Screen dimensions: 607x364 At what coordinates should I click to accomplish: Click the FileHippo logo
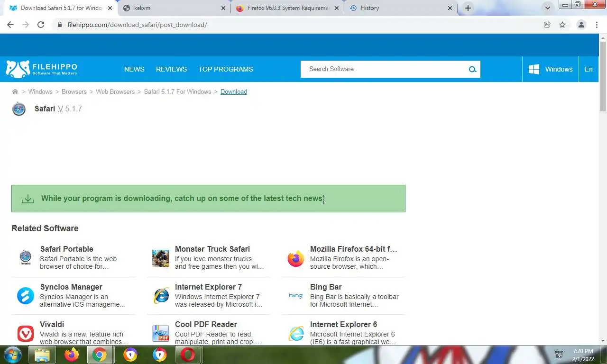(x=41, y=69)
